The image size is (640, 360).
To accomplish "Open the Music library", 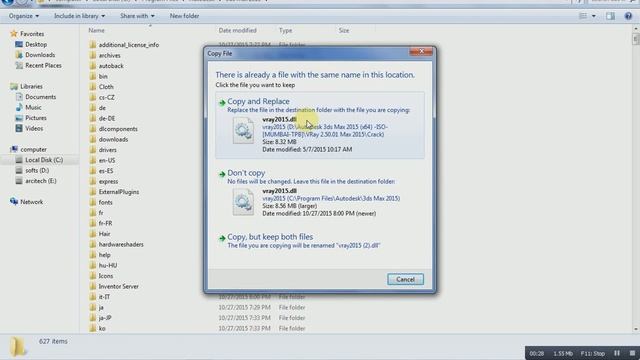I will pyautogui.click(x=33, y=107).
